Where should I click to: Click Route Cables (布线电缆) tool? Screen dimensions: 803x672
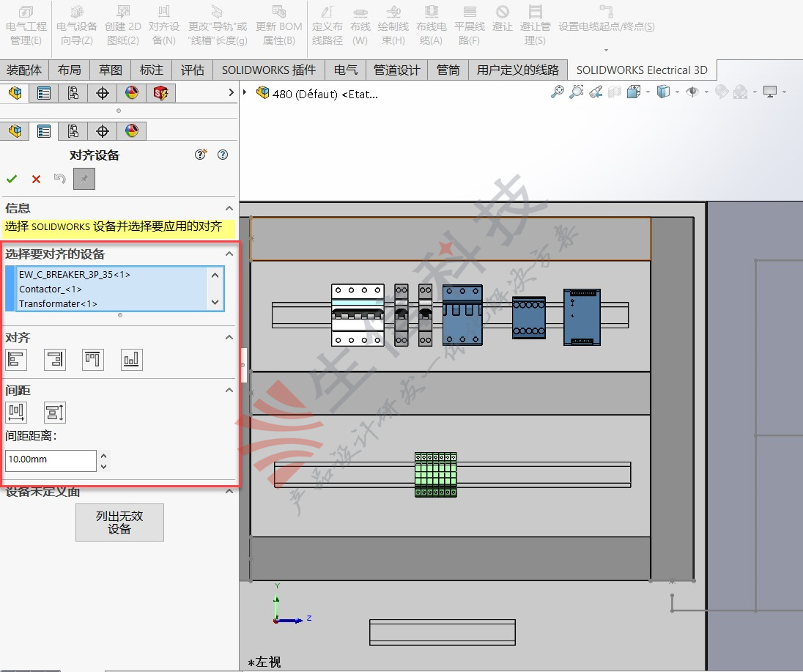[x=431, y=25]
